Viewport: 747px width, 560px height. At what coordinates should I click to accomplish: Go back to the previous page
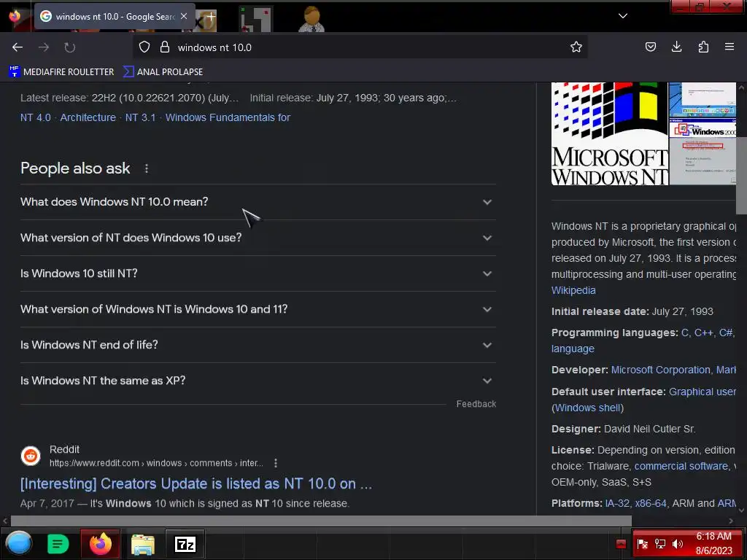point(18,47)
